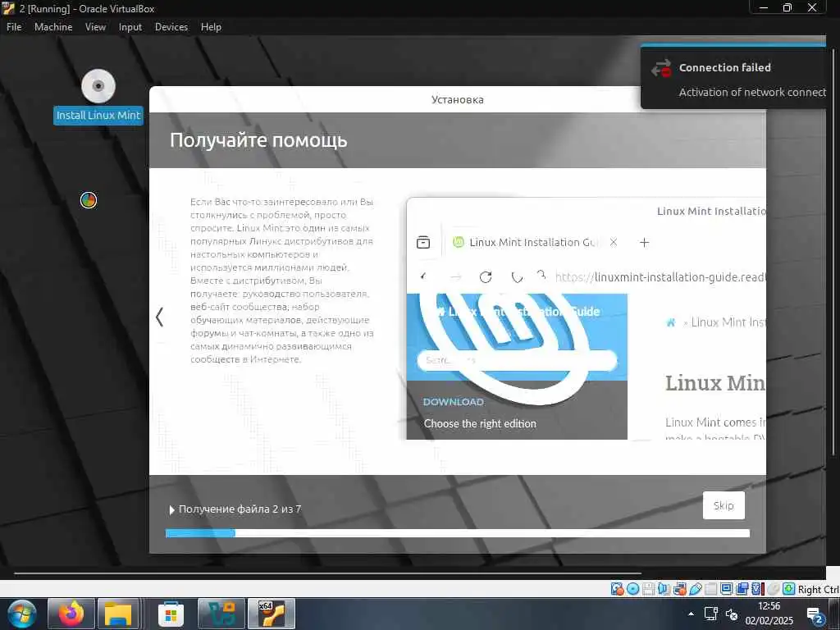Click the installation progress bar

click(458, 533)
